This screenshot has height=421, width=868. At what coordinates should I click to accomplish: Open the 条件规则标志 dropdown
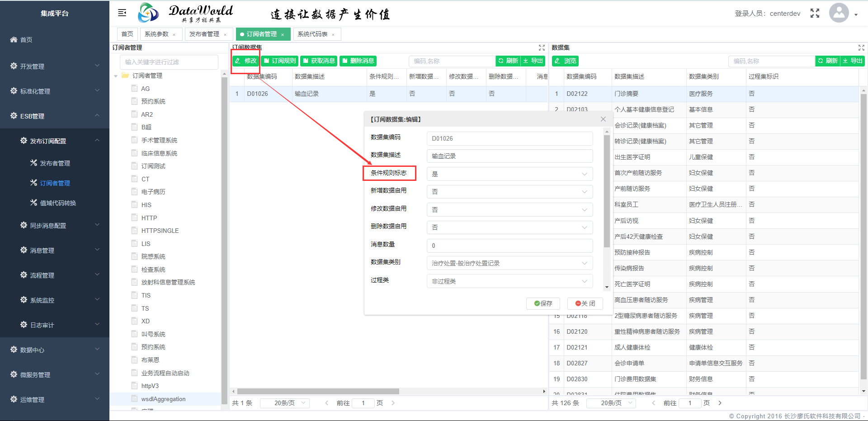point(509,174)
